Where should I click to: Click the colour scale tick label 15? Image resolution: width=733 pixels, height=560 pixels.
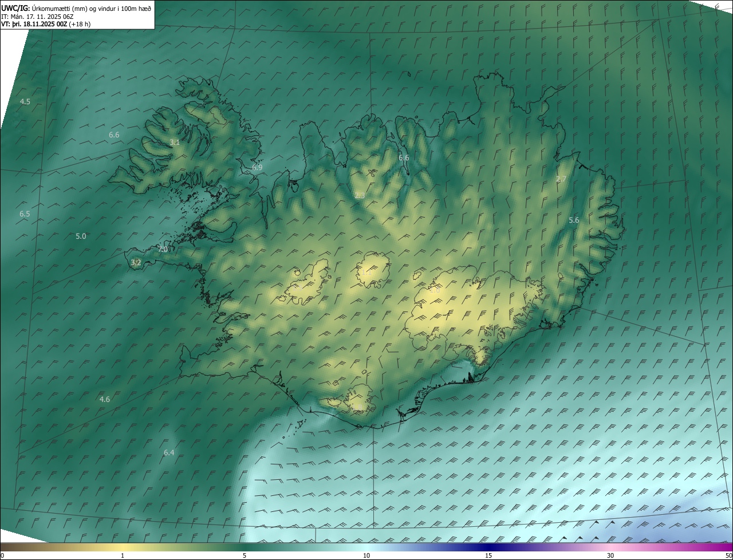pyautogui.click(x=488, y=555)
